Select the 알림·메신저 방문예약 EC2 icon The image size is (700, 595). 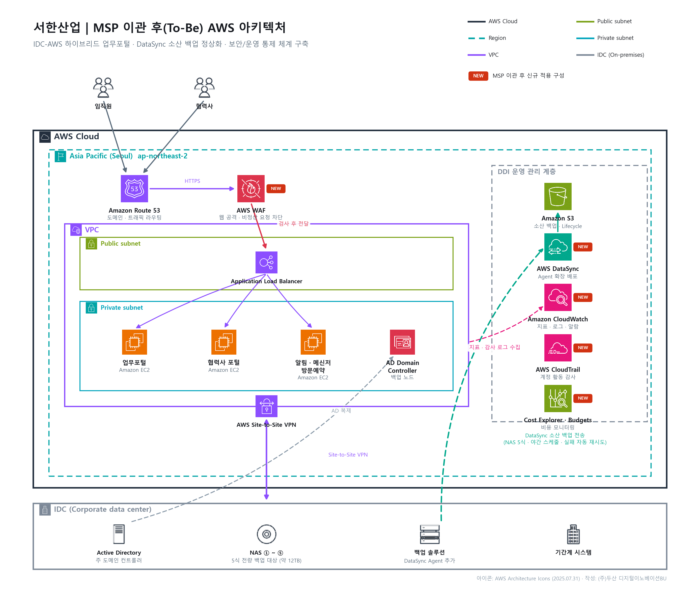[313, 342]
